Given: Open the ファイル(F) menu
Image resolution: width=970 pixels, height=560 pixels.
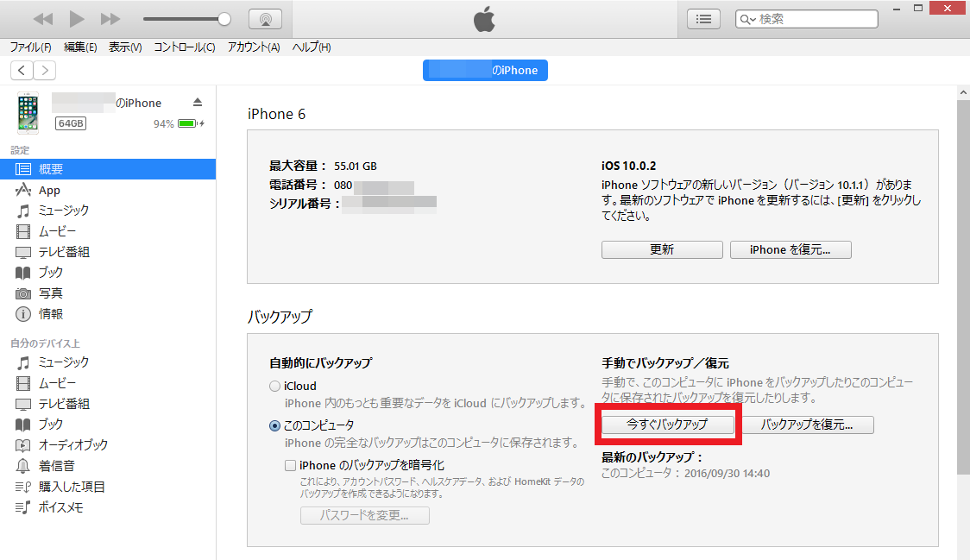Looking at the screenshot, I should 30,47.
